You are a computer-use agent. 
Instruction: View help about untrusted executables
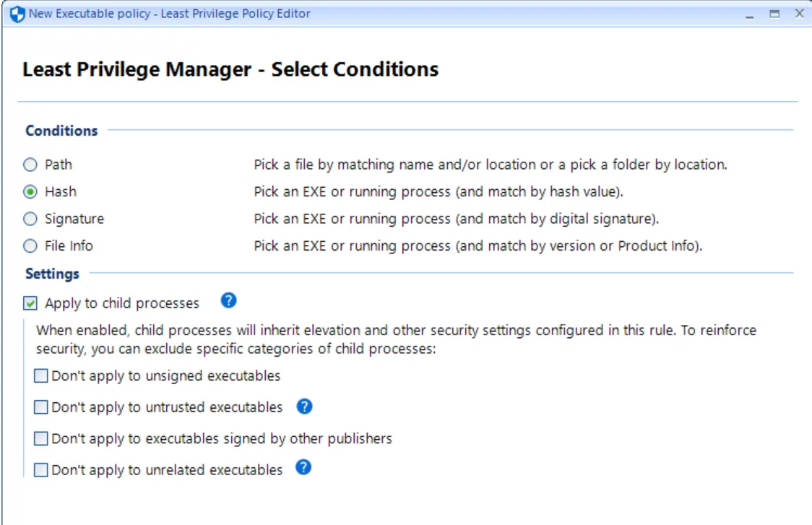pos(303,407)
